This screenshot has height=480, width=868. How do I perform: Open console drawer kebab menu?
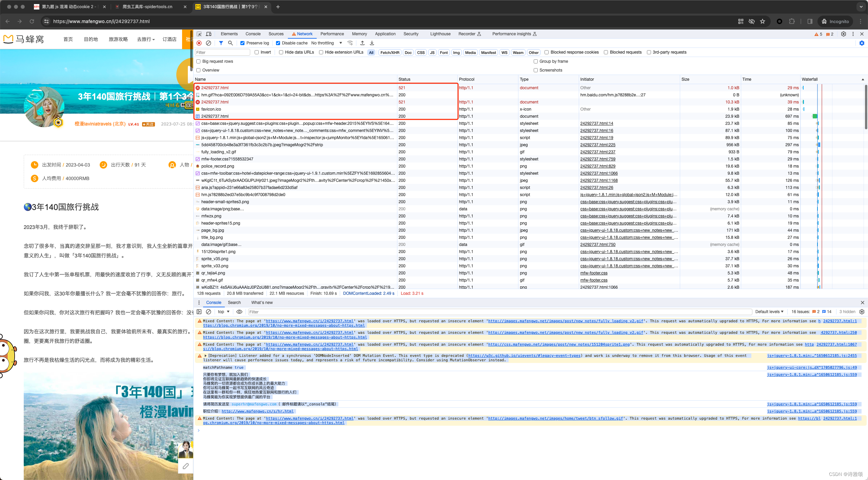(x=199, y=303)
